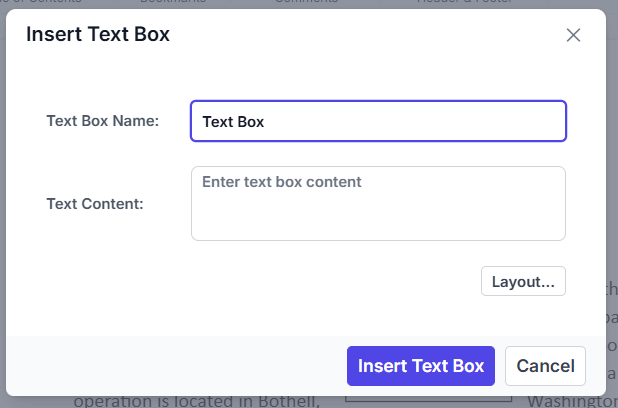618x408 pixels.
Task: Focus the Text Content textarea
Action: [x=378, y=203]
